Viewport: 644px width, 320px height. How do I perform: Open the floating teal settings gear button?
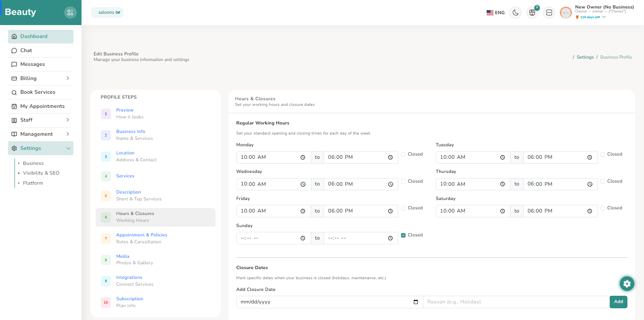[627, 284]
